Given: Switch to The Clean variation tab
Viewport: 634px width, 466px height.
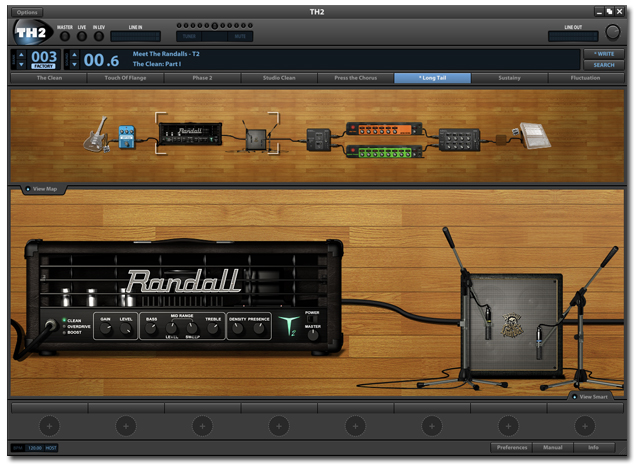Looking at the screenshot, I should click(49, 78).
